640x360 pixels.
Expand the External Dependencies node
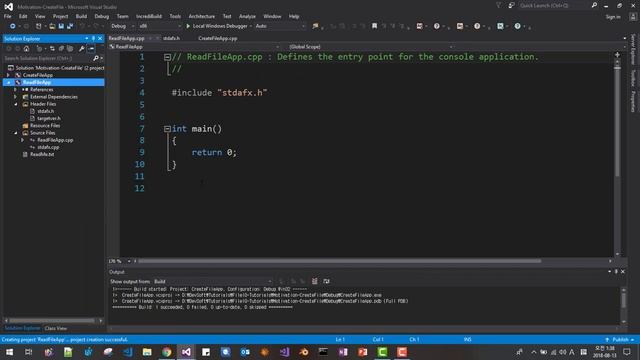tap(16, 97)
